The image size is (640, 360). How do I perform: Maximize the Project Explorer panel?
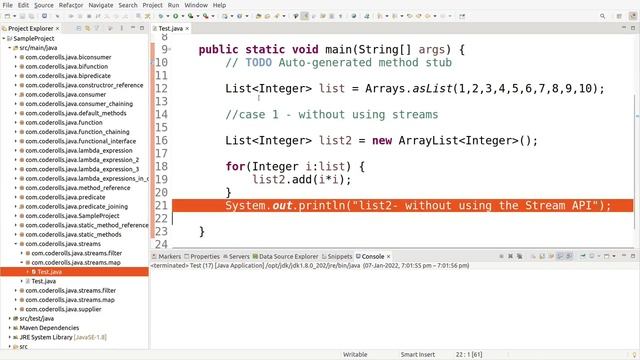[142, 28]
